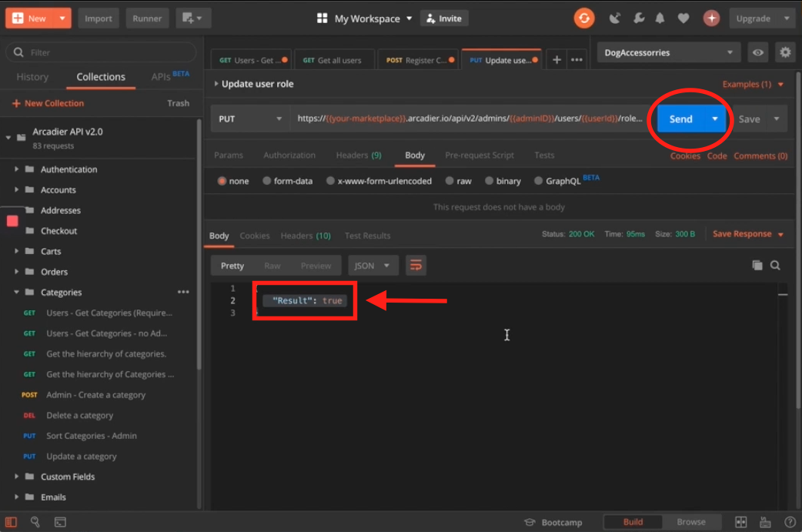Open the environment quick look eye icon
Screen dimensions: 802x532
(x=757, y=52)
